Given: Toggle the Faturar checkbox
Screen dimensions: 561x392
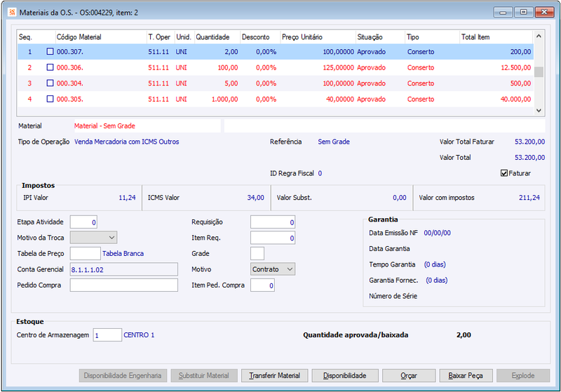Looking at the screenshot, I should 504,173.
